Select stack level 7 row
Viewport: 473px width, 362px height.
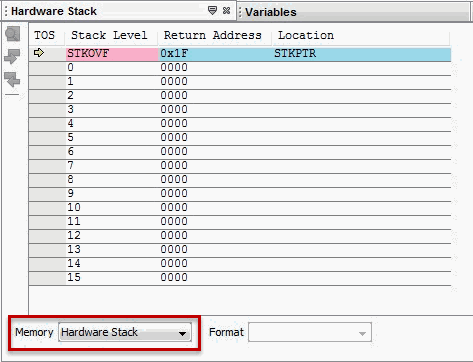[x=240, y=166]
